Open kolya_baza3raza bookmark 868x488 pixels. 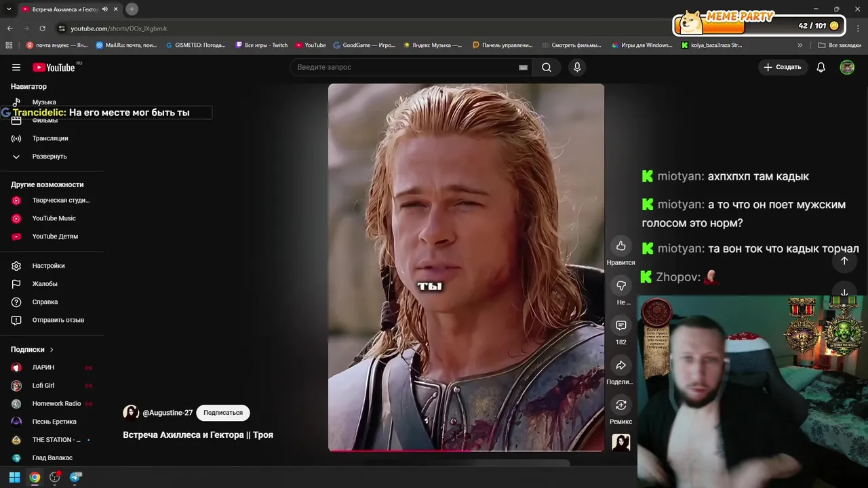click(x=711, y=45)
